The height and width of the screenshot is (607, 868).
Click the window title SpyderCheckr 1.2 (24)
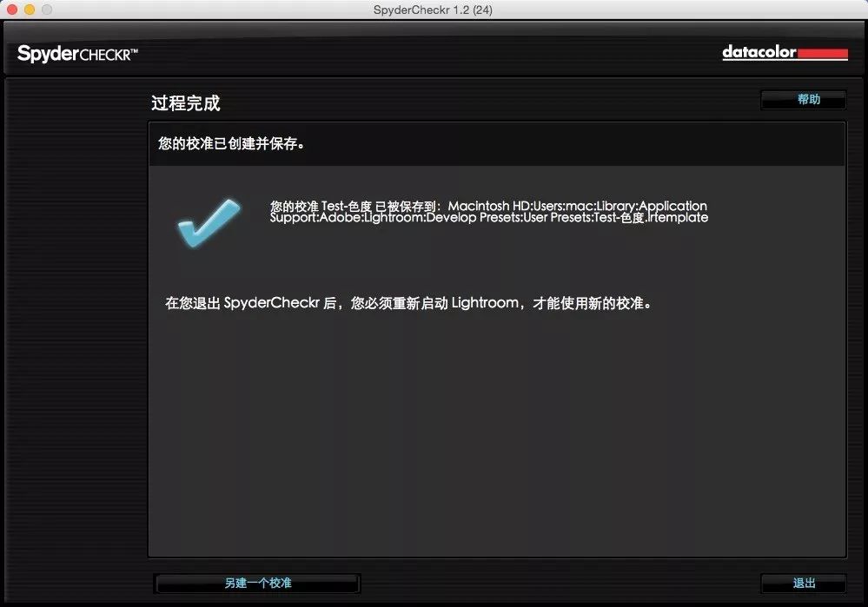pyautogui.click(x=433, y=10)
